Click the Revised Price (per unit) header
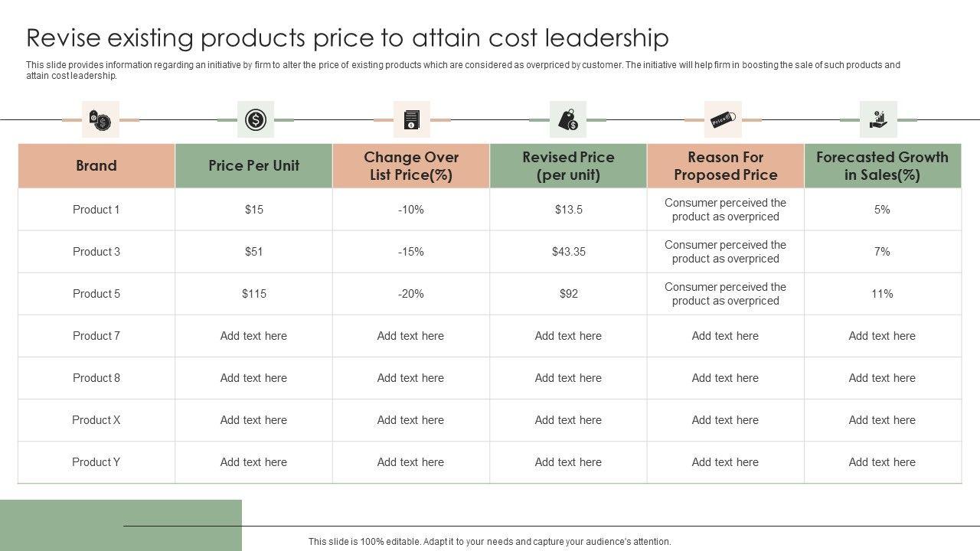 pos(568,166)
